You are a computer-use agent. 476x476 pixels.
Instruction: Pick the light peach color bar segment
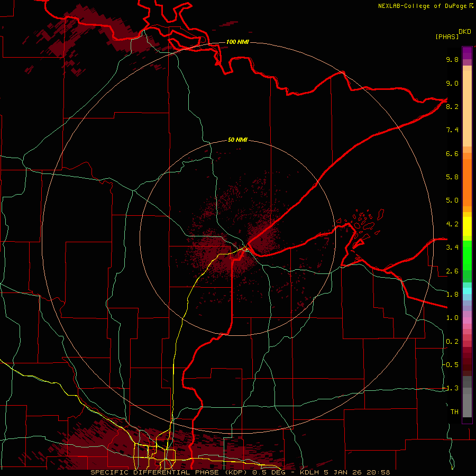467,109
